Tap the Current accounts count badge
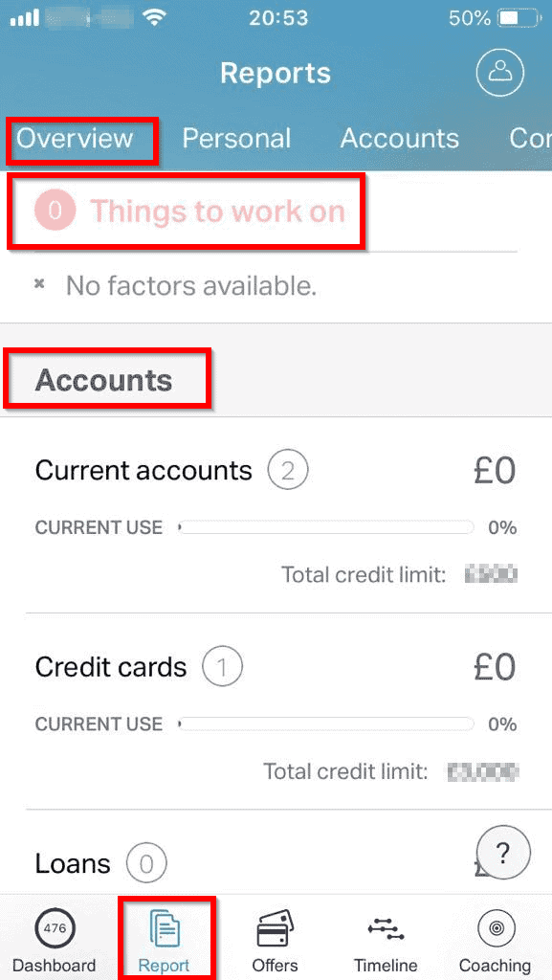The height and width of the screenshot is (980, 552). click(288, 470)
